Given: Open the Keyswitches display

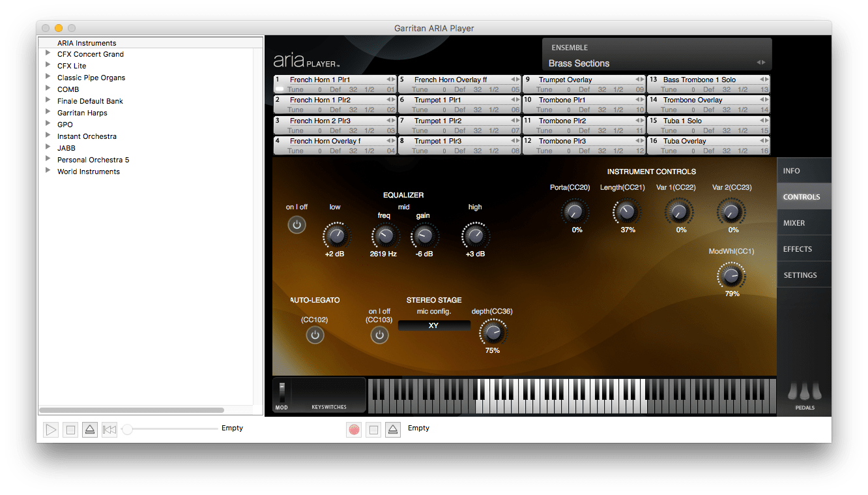Looking at the screenshot, I should click(329, 395).
